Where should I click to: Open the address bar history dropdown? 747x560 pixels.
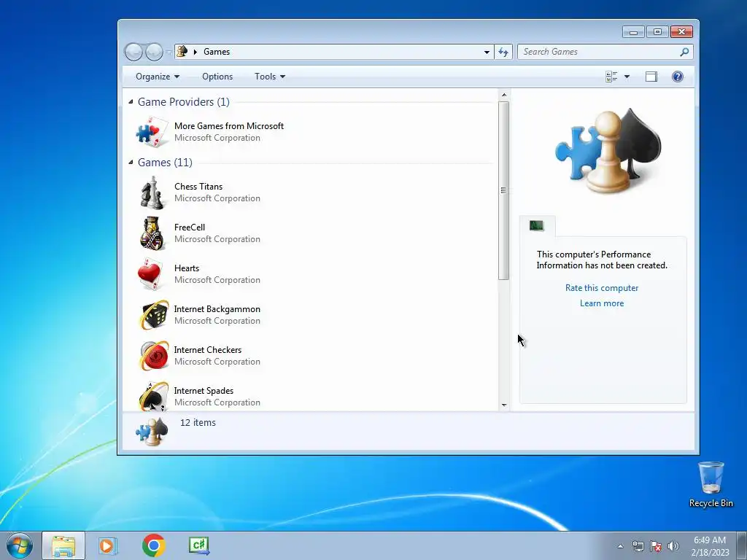487,52
